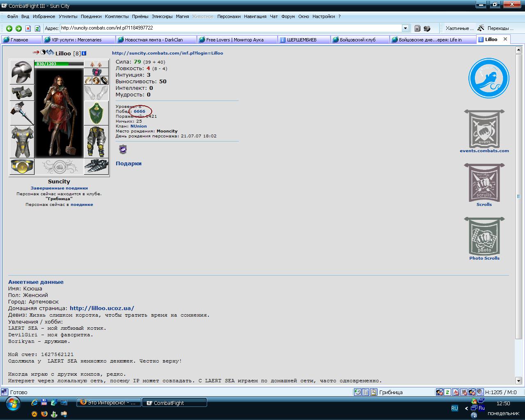Open the поединке battle link

(82, 204)
